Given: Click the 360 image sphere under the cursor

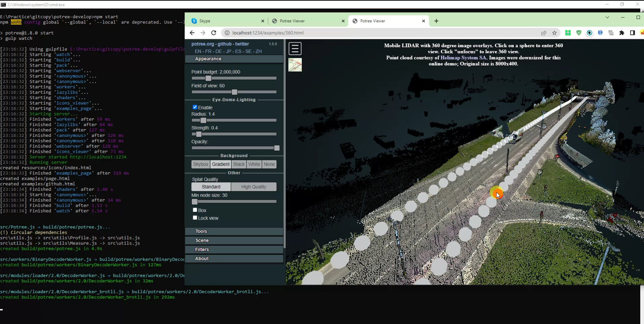Looking at the screenshot, I should [x=496, y=193].
